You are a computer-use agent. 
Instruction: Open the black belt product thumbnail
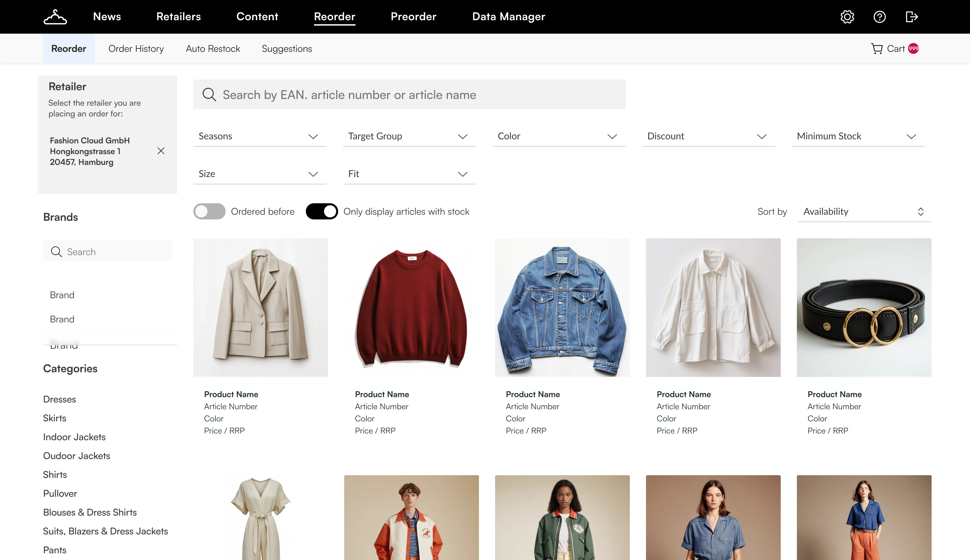click(864, 307)
